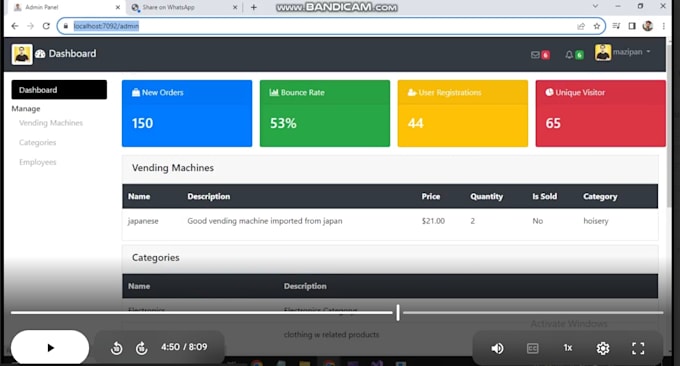Click the vending machines Description column header

tap(209, 196)
